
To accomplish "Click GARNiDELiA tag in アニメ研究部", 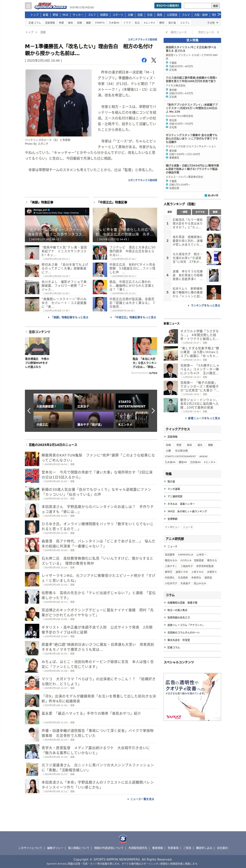I will pos(186,554).
